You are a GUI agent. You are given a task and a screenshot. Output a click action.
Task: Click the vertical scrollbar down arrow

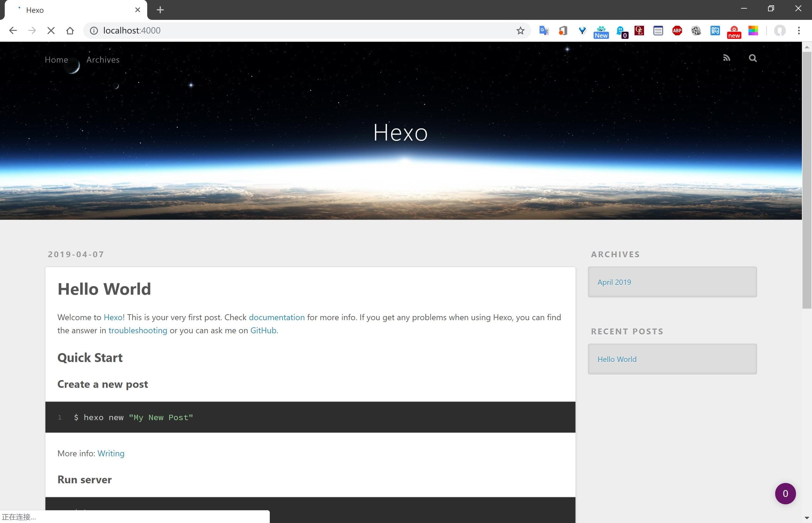click(x=807, y=518)
